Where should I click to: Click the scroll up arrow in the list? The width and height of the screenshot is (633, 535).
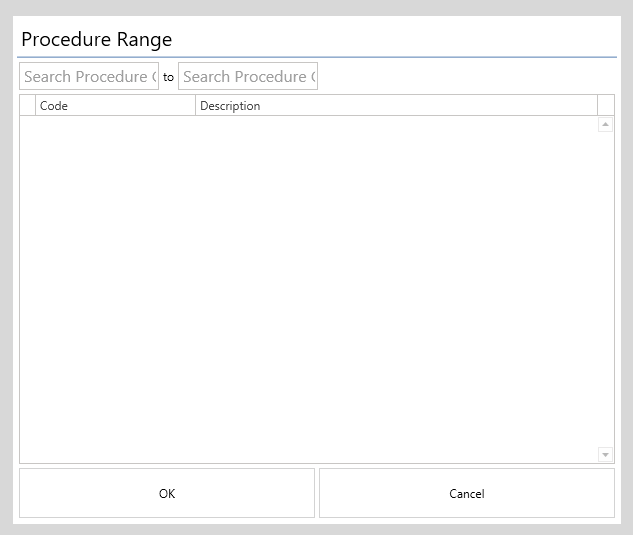tap(605, 124)
